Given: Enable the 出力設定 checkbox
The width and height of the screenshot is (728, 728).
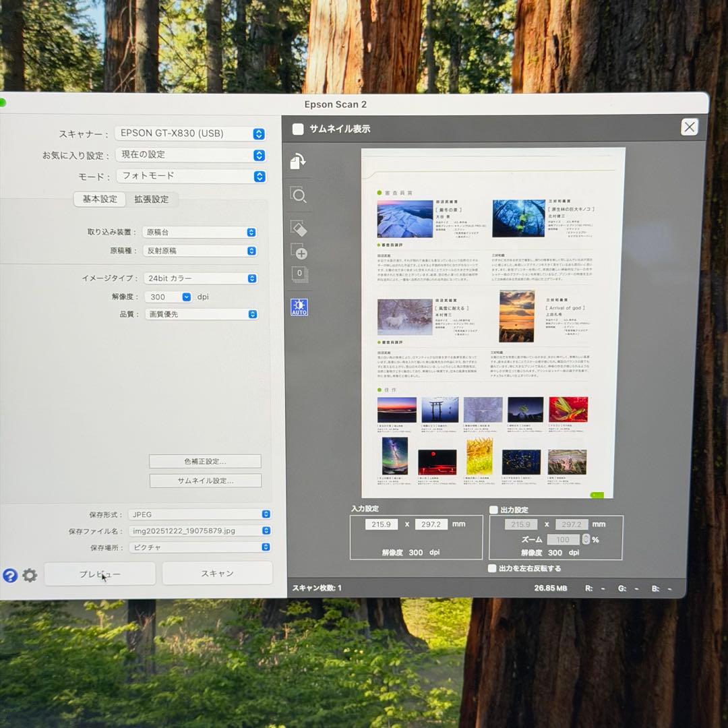Looking at the screenshot, I should pos(492,510).
